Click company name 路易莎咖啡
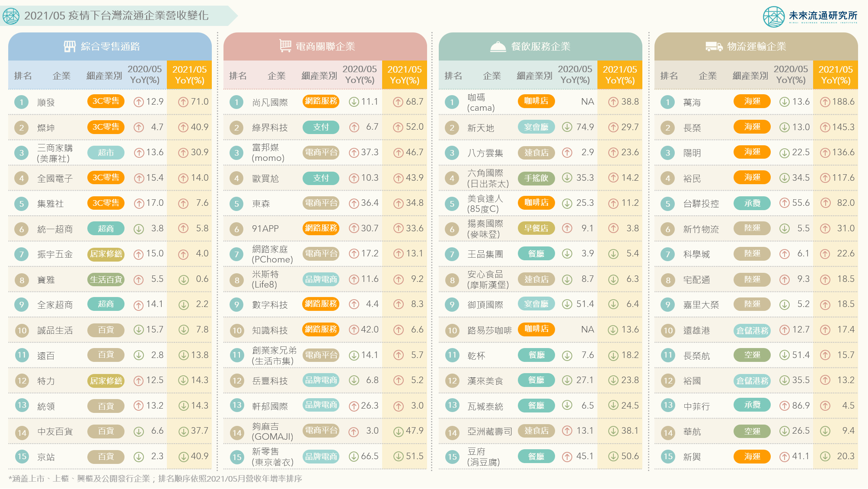The image size is (868, 489). (489, 331)
